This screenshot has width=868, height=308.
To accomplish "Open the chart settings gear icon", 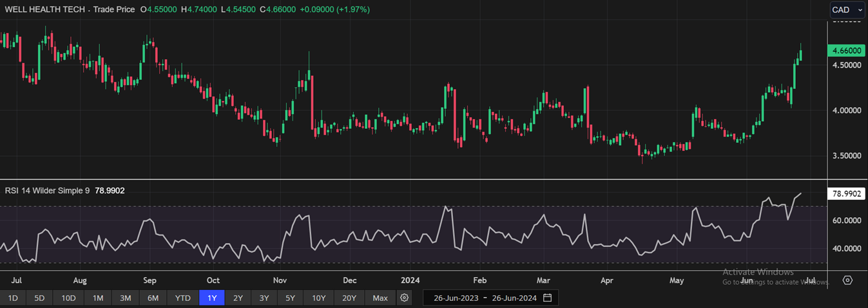I will click(x=404, y=298).
